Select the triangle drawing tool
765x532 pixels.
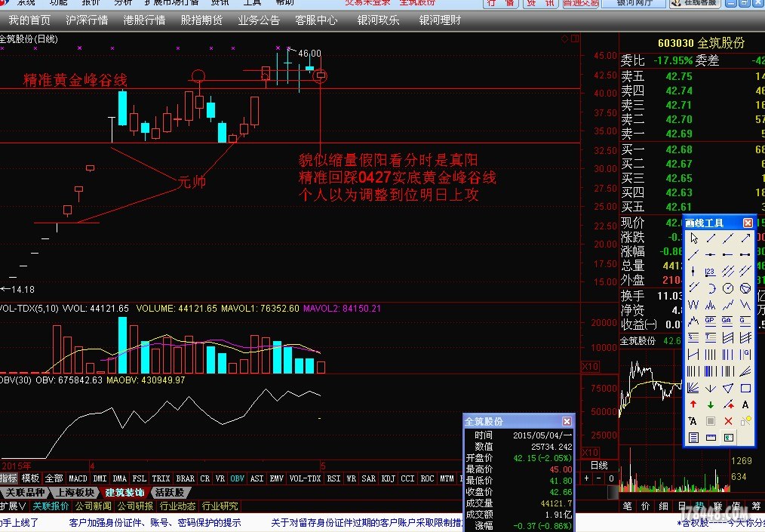(728, 388)
